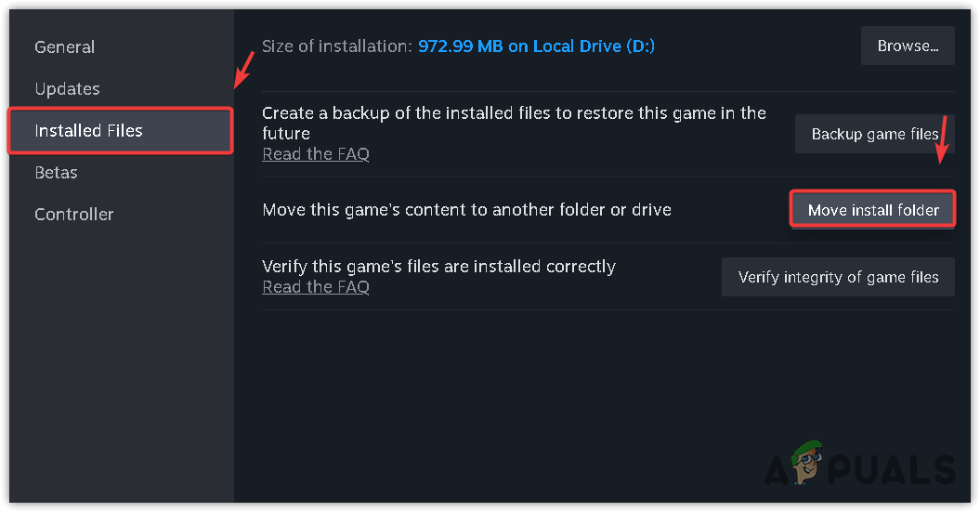The image size is (980, 512).
Task: Click the Verify this game's files text
Action: (x=438, y=267)
